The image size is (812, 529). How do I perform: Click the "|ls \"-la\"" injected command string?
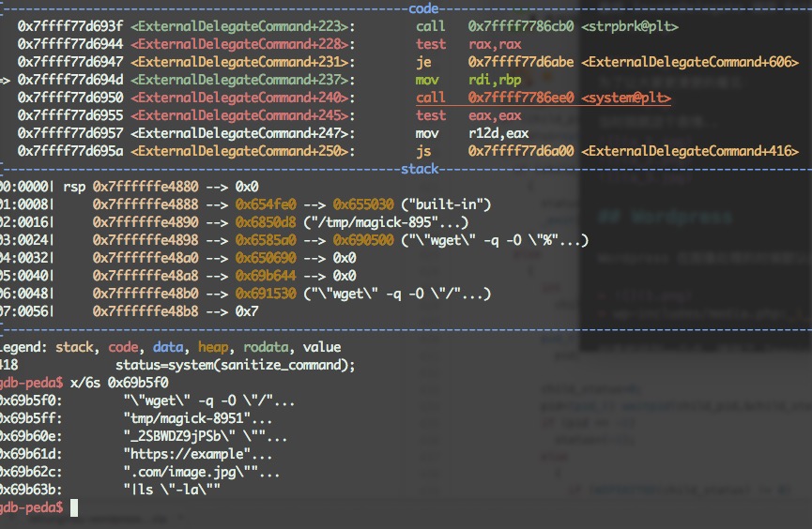pos(172,490)
